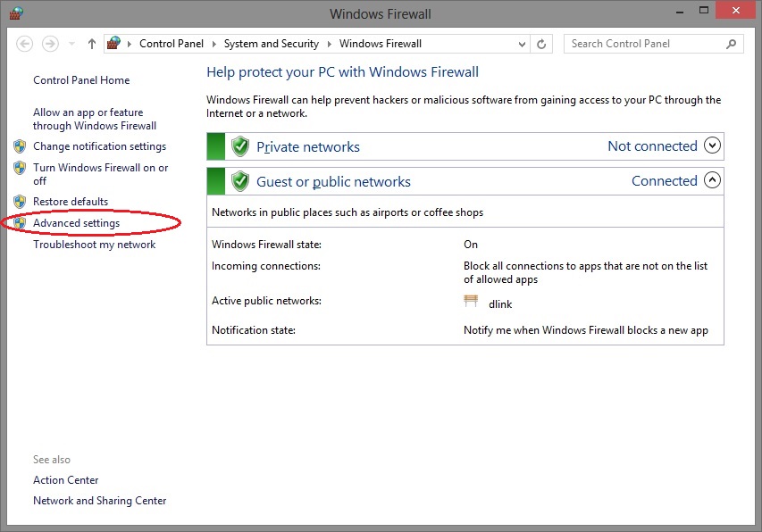Open Control Panel Home
Image resolution: width=762 pixels, height=532 pixels.
pos(81,80)
